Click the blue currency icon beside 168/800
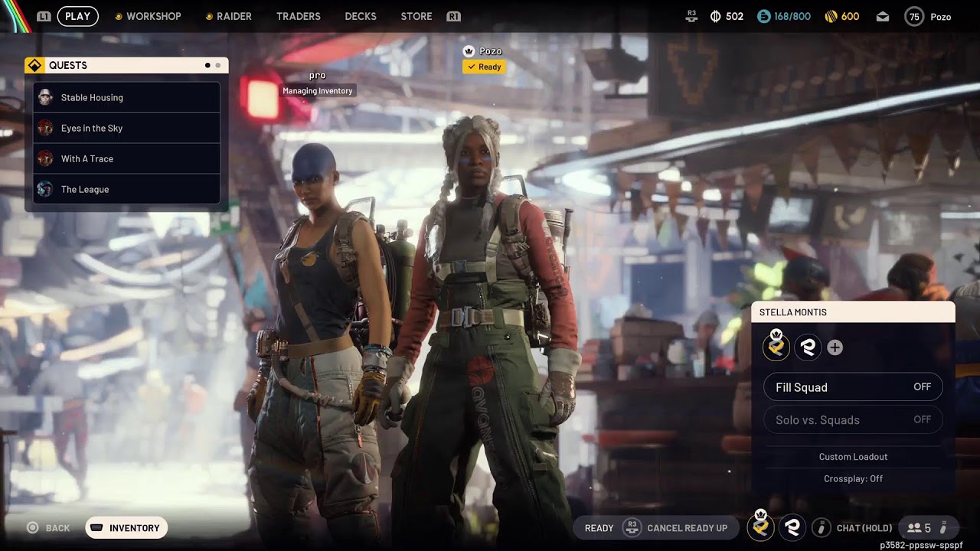Image resolution: width=980 pixels, height=551 pixels. [763, 16]
